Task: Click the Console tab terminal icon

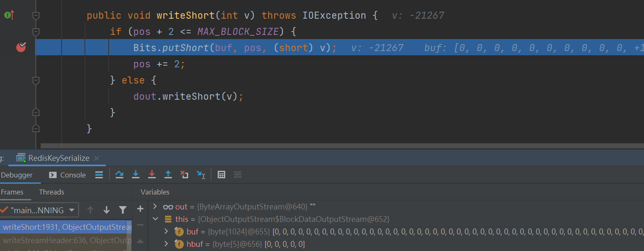Action: [53, 175]
